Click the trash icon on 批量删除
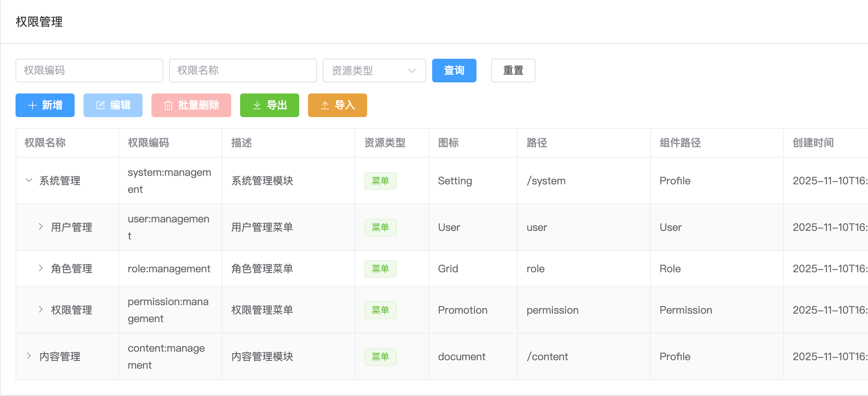 (168, 106)
